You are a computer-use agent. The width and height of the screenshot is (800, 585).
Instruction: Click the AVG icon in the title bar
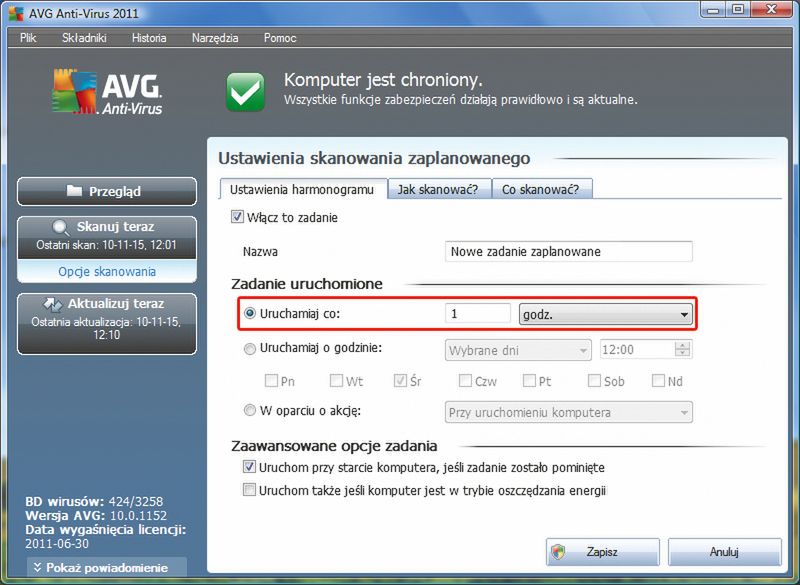(16, 13)
